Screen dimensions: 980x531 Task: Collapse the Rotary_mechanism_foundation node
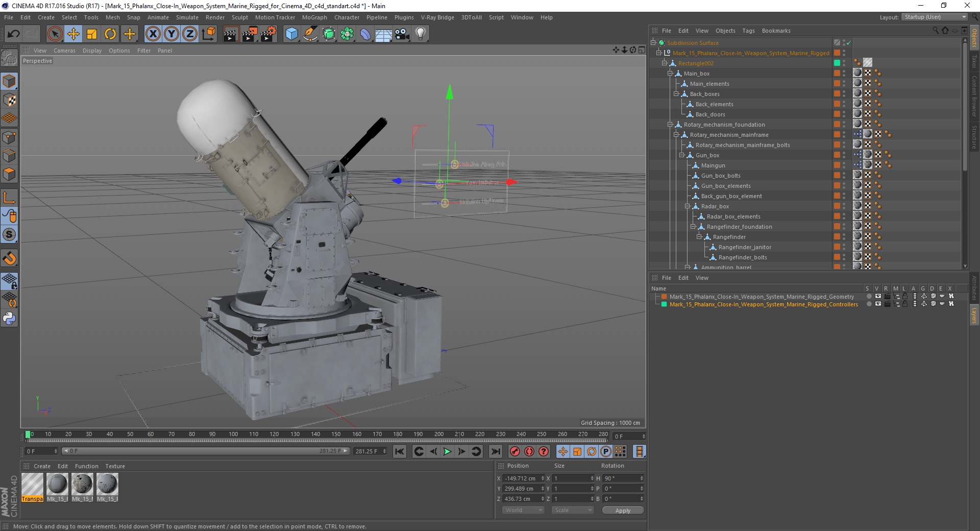coord(670,125)
